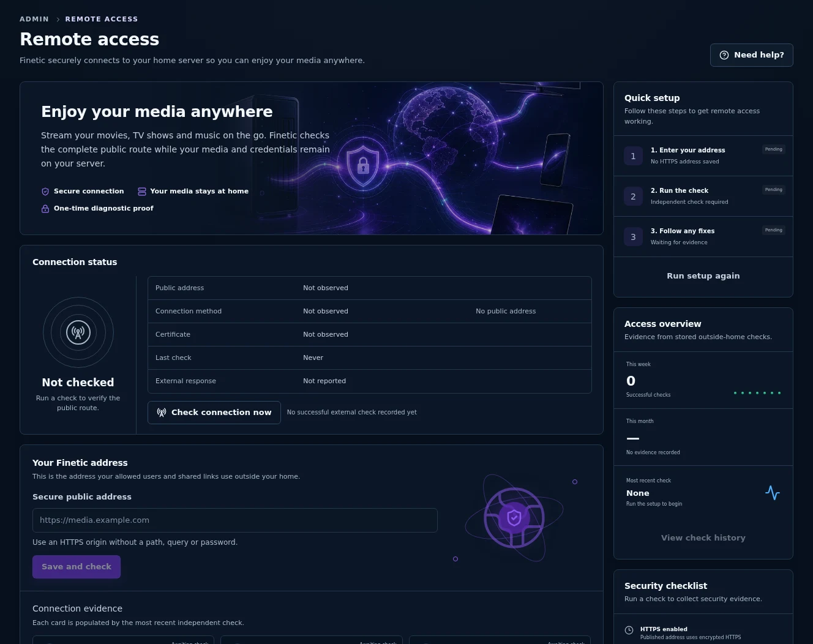Click the One-time diagnostic proof lock icon
The height and width of the screenshot is (644, 813).
45,209
